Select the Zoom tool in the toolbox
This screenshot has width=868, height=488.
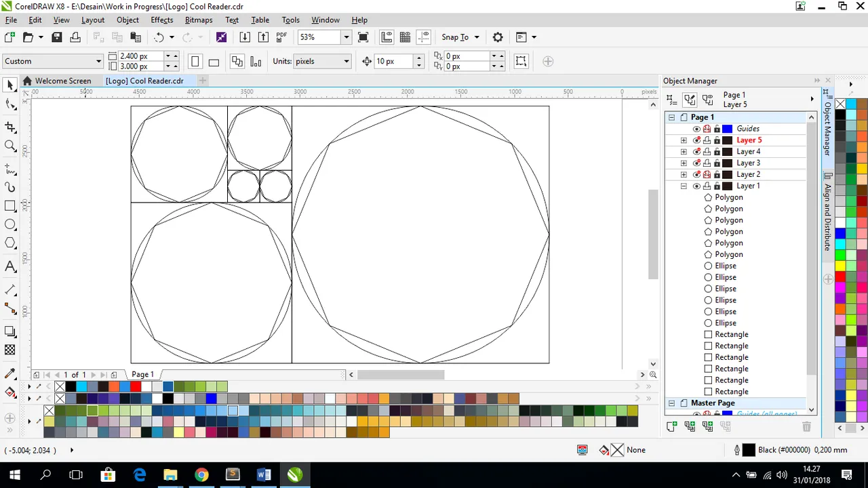(10, 146)
